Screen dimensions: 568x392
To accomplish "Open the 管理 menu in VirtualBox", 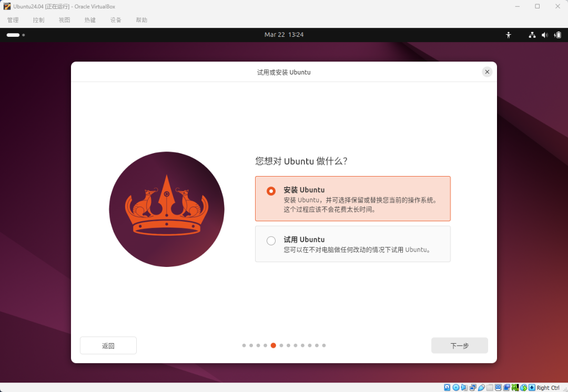I will [13, 20].
